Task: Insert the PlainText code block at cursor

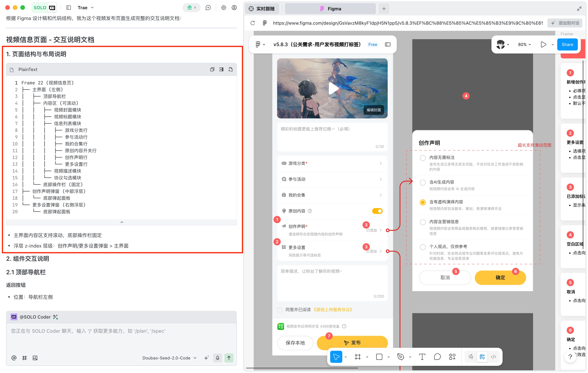Action: (221, 70)
